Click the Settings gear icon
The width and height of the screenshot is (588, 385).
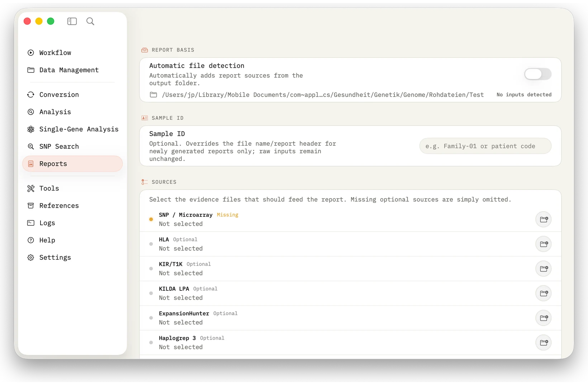click(x=31, y=258)
